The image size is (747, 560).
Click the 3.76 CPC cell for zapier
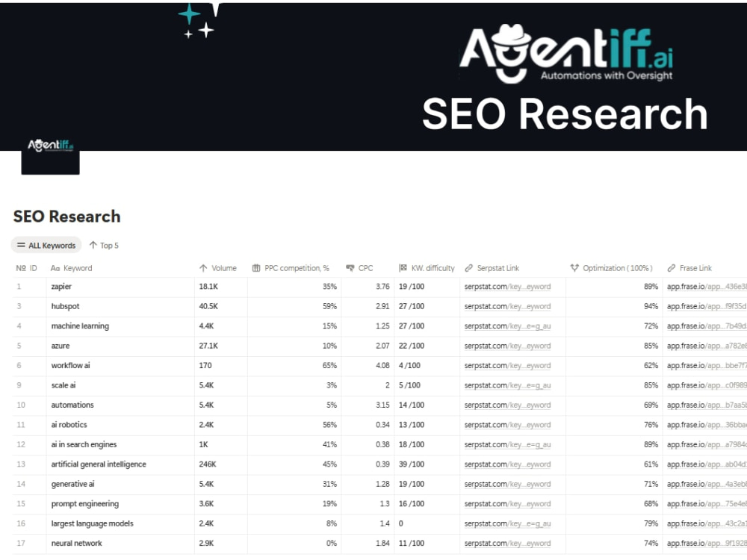[x=368, y=287]
